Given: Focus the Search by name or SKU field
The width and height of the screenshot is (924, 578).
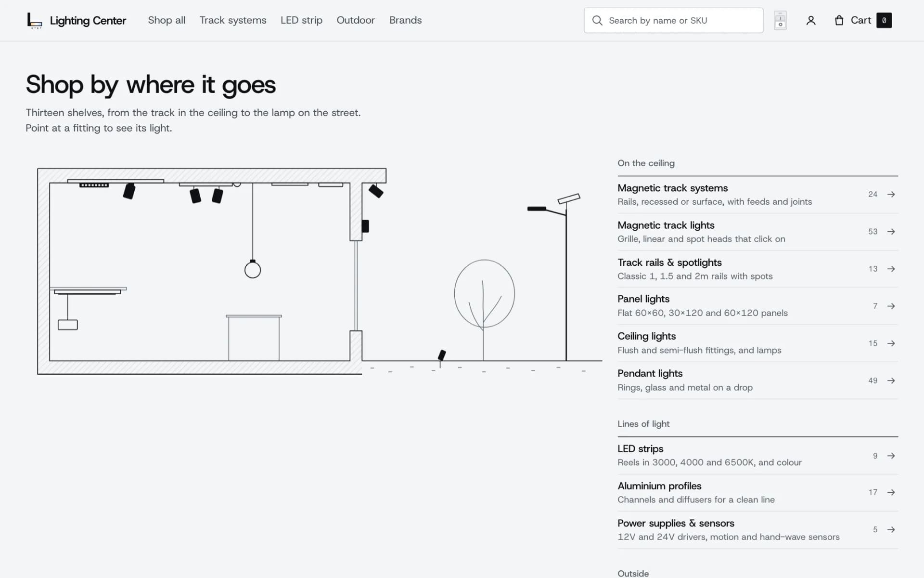Looking at the screenshot, I should (x=673, y=20).
